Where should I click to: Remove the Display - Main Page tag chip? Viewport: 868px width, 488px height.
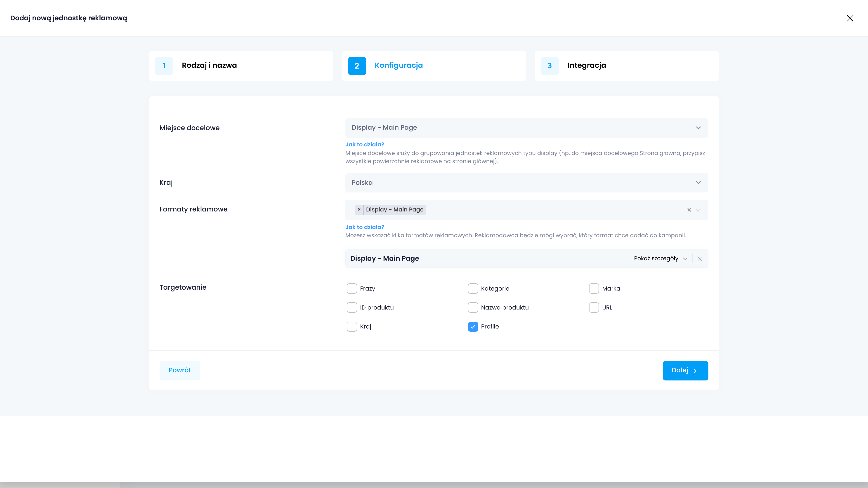(359, 209)
